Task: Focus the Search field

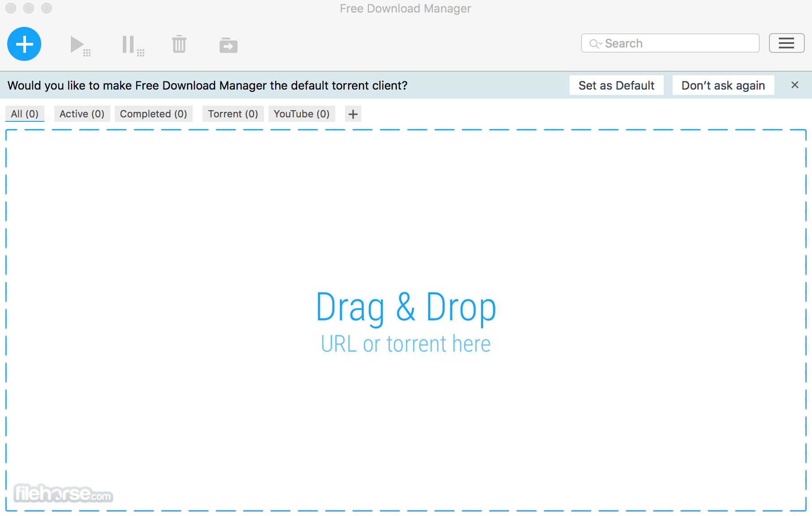Action: click(670, 43)
